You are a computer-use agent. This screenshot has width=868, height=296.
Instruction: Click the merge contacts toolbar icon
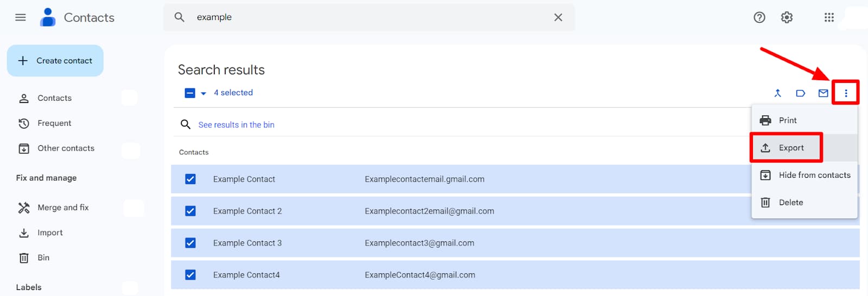pyautogui.click(x=777, y=93)
